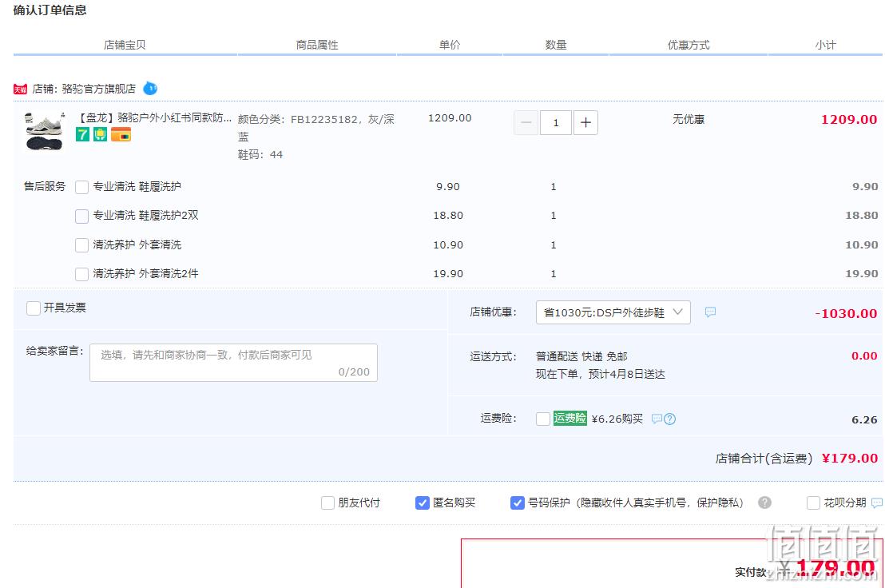
Task: Click the 优惠方式 column header
Action: (689, 46)
